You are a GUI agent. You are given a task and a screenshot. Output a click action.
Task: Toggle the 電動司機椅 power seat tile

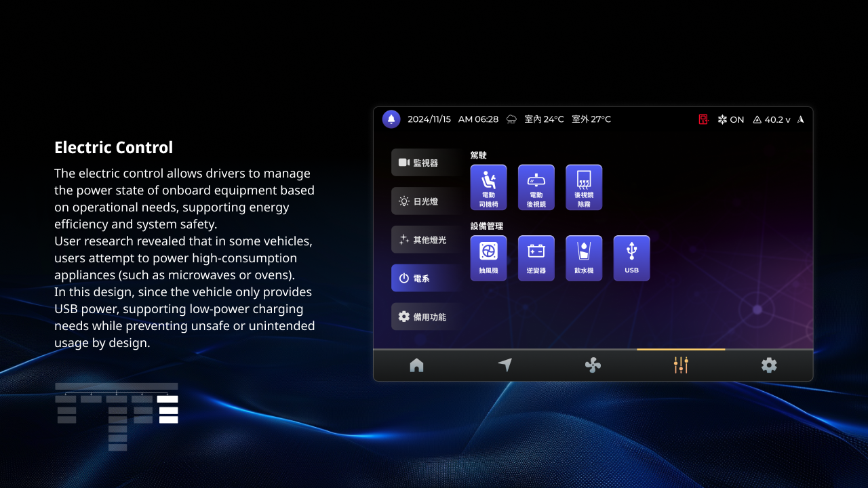coord(488,187)
